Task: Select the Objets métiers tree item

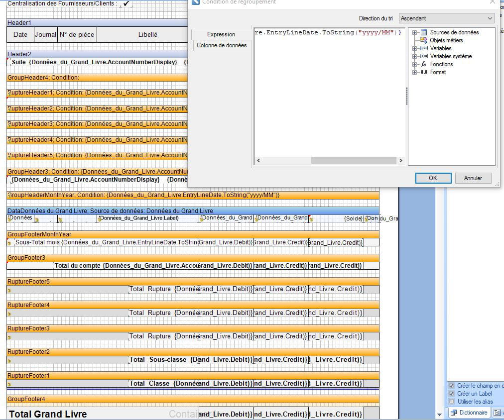Action: 446,40
